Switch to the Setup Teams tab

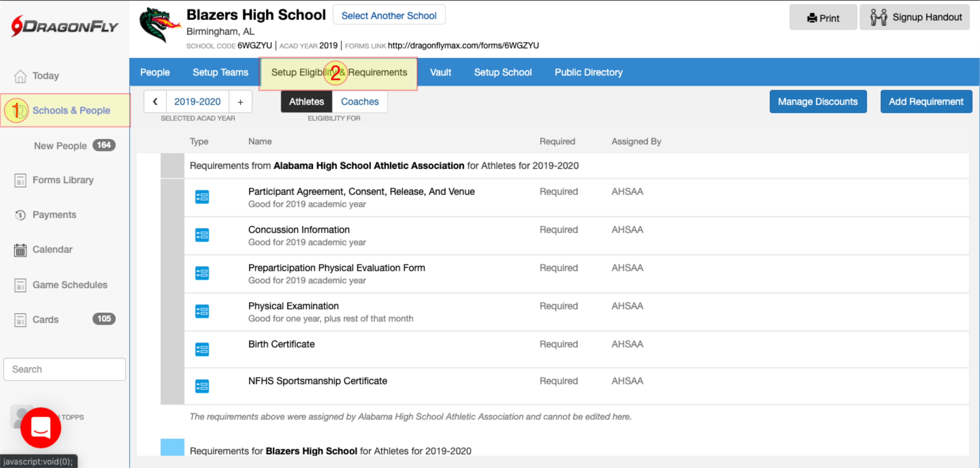[220, 72]
